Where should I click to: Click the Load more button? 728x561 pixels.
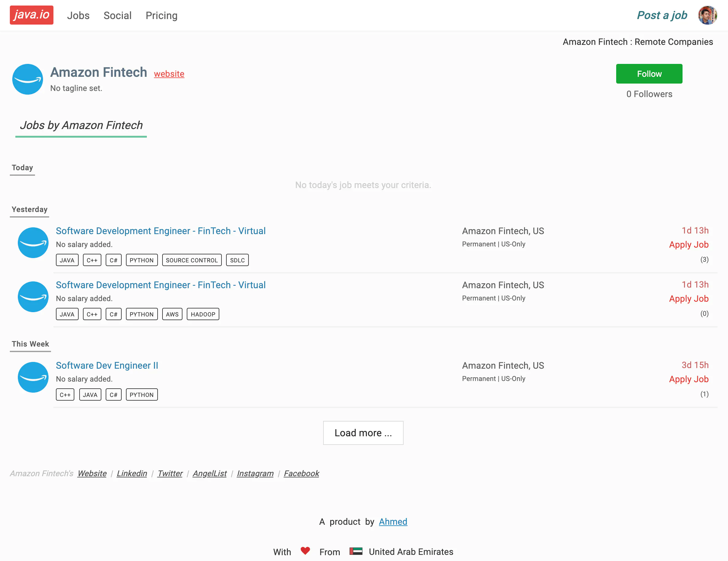coord(363,433)
